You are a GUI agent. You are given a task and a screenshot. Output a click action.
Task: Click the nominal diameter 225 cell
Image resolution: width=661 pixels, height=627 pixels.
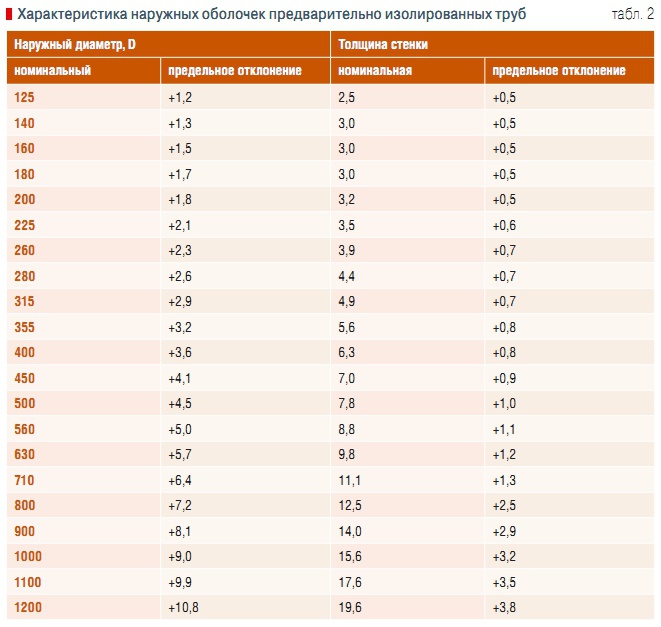pyautogui.click(x=25, y=225)
